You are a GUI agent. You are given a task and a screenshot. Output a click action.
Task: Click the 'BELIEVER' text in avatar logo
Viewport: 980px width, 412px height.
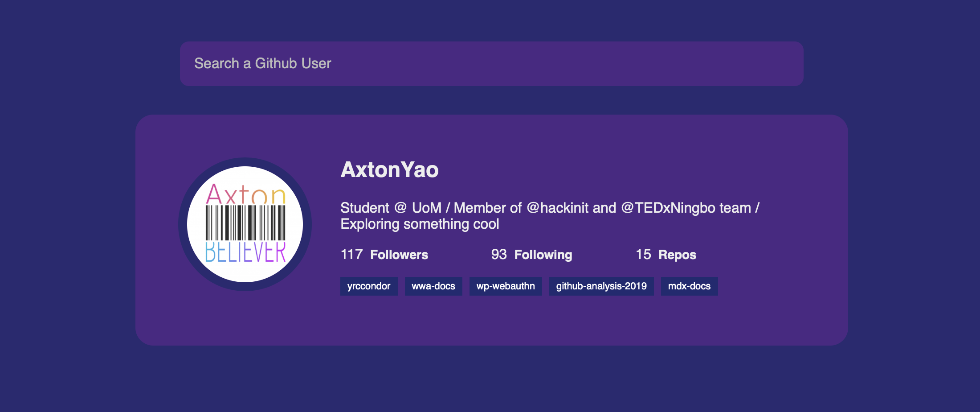245,252
